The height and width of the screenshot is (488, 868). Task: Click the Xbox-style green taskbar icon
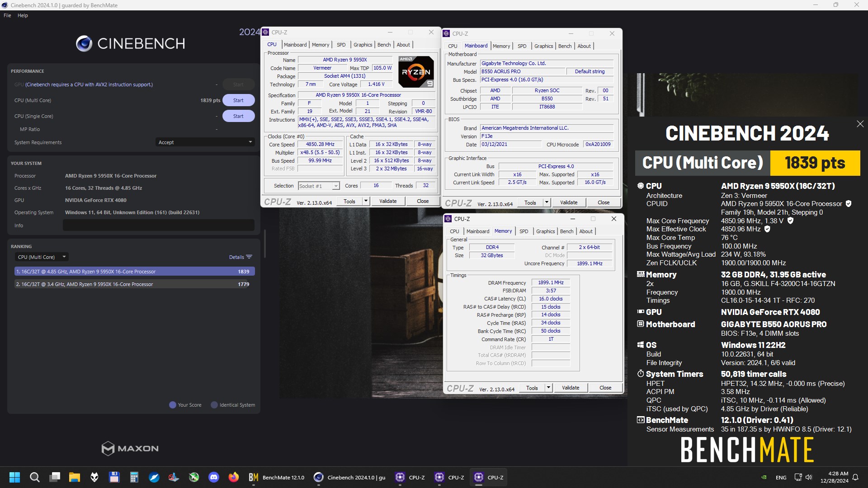pos(194,477)
